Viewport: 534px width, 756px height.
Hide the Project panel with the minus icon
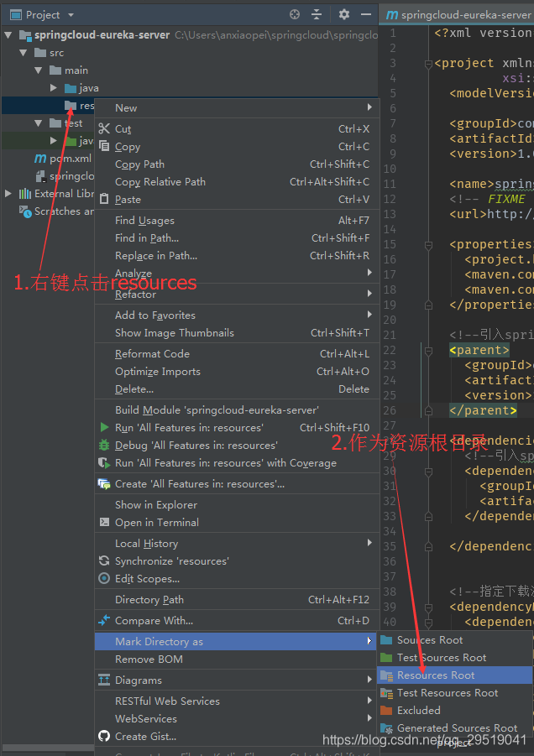coord(366,14)
